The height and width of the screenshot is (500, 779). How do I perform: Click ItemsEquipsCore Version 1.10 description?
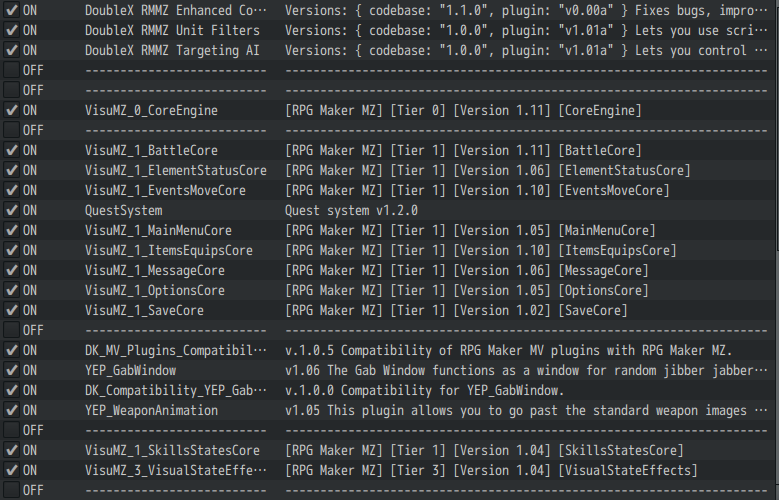[480, 250]
